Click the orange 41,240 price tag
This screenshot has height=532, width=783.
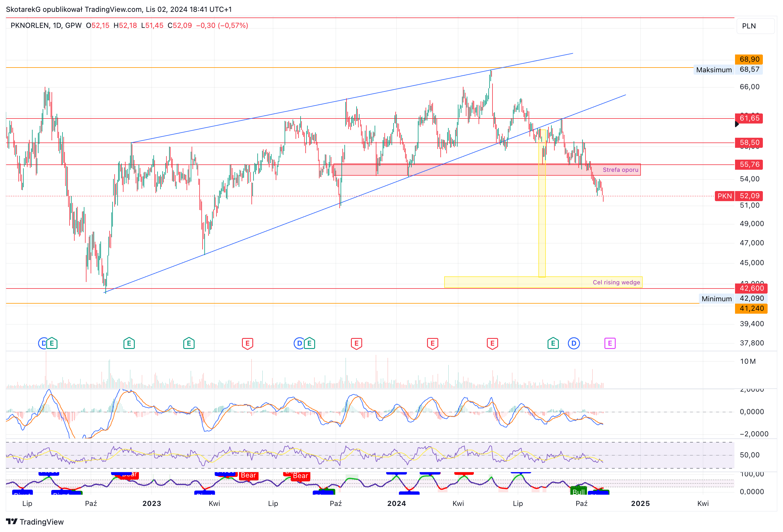pyautogui.click(x=751, y=308)
